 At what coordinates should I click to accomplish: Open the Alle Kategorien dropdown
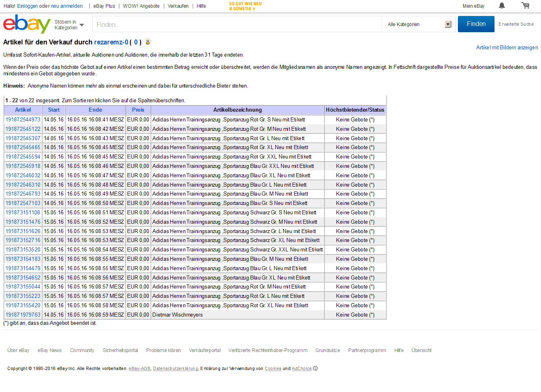[x=419, y=24]
